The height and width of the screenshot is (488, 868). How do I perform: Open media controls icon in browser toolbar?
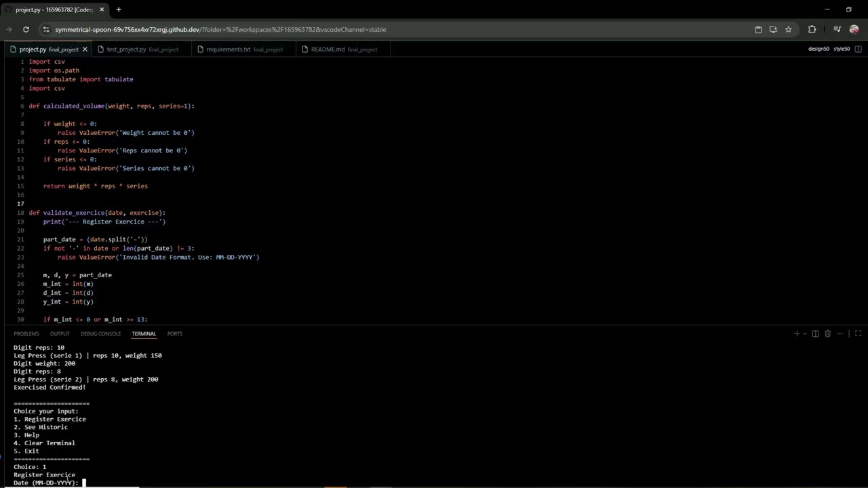pyautogui.click(x=837, y=29)
